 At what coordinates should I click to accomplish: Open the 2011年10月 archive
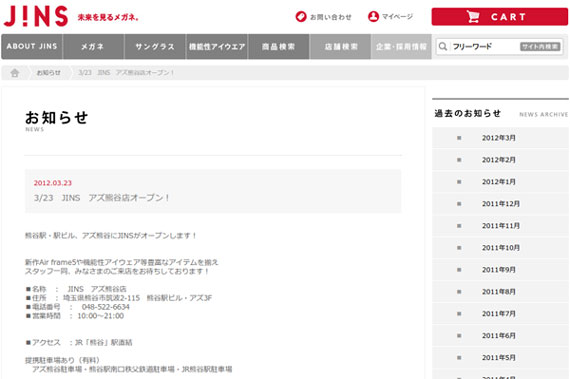[x=501, y=248]
